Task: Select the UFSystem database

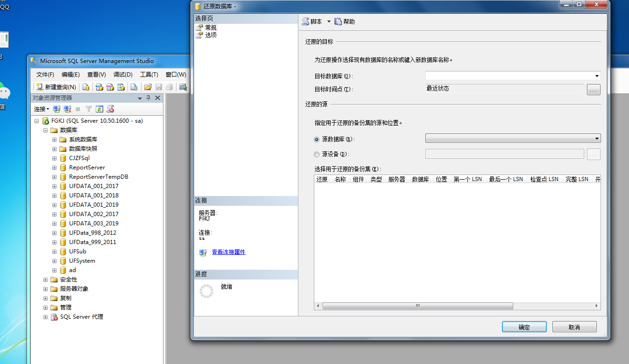Action: point(82,261)
